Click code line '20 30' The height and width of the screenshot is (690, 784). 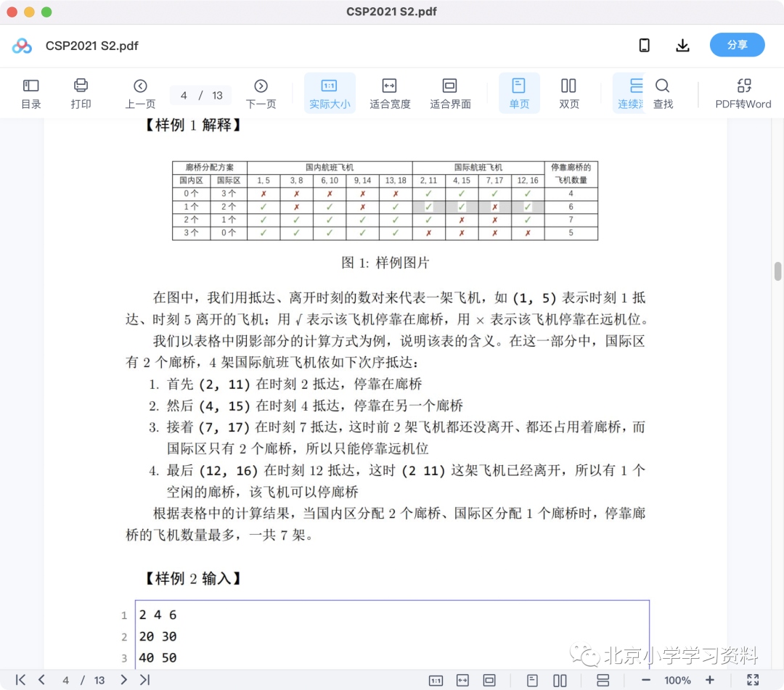[158, 636]
